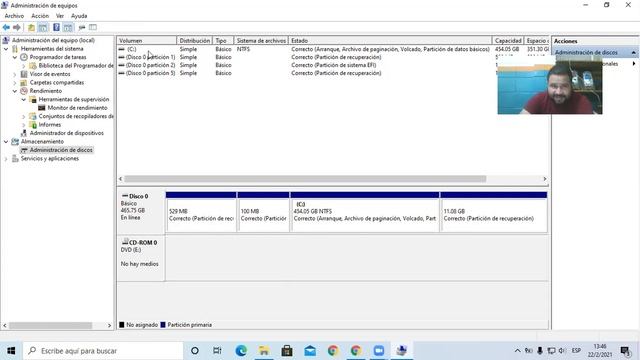Click the volume list horizontal scrollbar
This screenshot has height=360, width=640.
coord(305,179)
